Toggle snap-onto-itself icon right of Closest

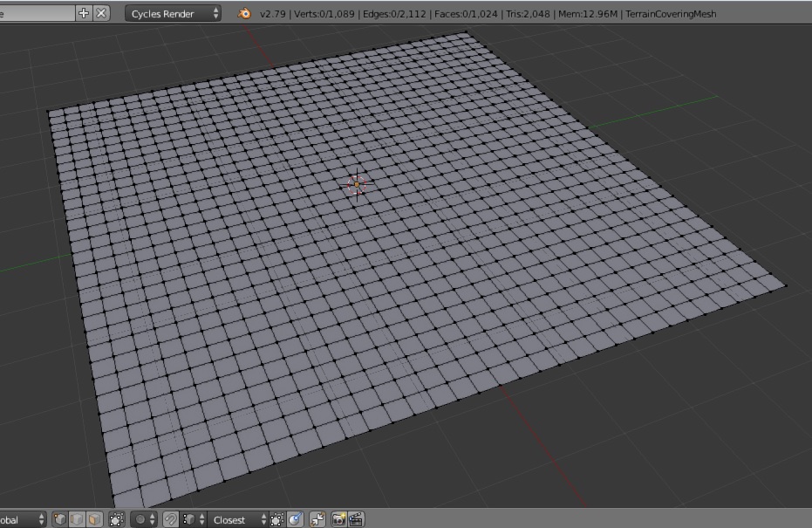click(277, 519)
